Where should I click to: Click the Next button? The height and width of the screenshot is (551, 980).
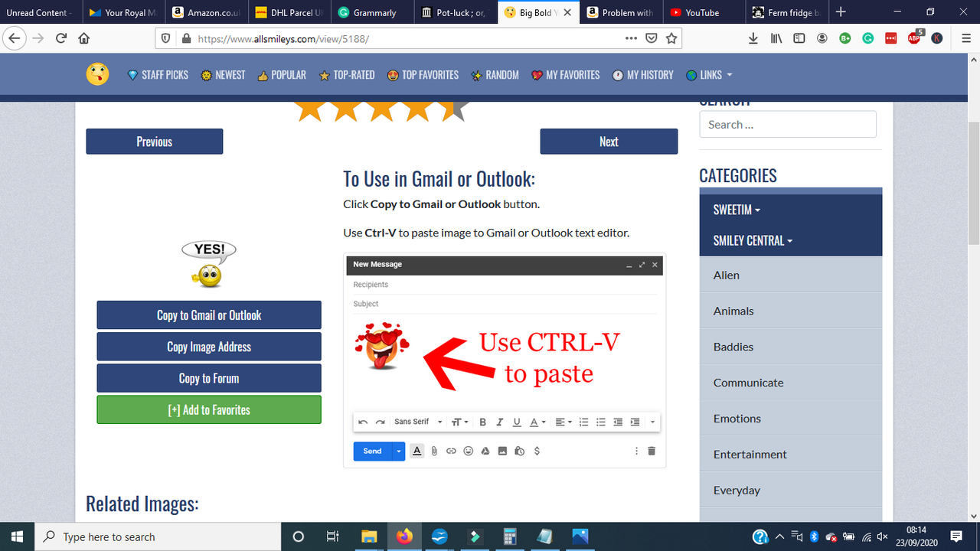click(x=609, y=142)
